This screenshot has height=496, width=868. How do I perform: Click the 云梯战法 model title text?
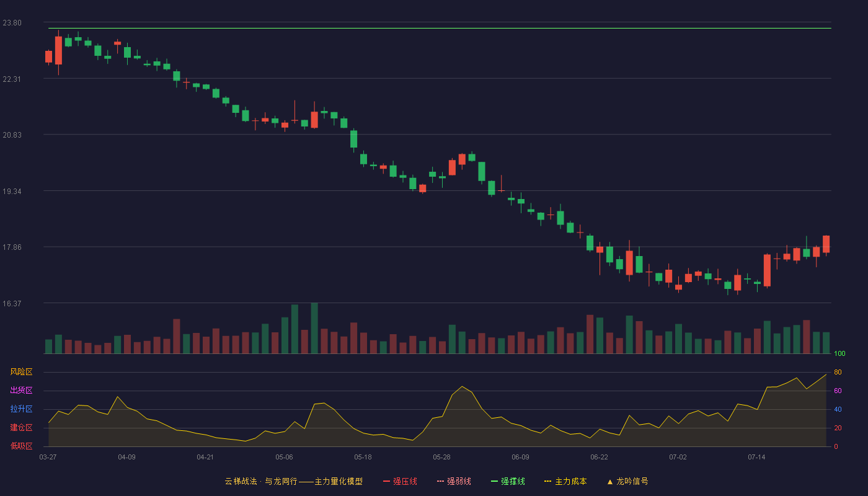241,481
